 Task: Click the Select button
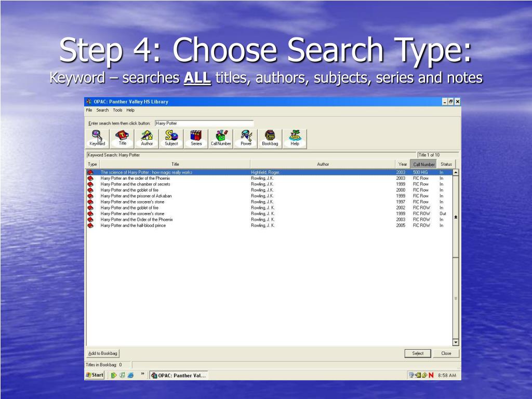pyautogui.click(x=418, y=353)
